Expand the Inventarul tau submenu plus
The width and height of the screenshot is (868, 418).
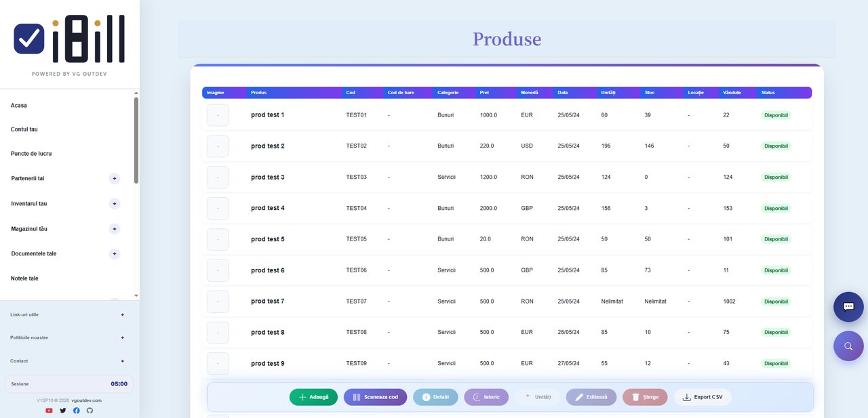point(115,204)
